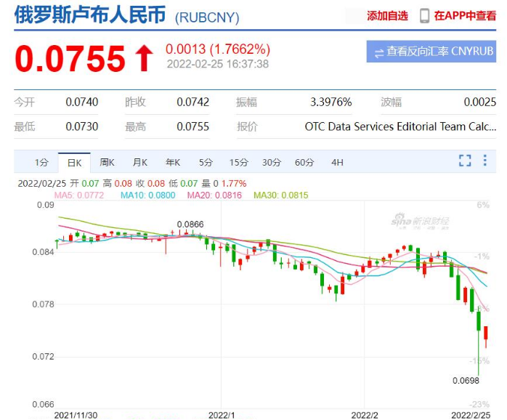Viewport: 507px width, 420px height.
Task: Click the 0.0866 high marker on chart
Action: [x=190, y=225]
